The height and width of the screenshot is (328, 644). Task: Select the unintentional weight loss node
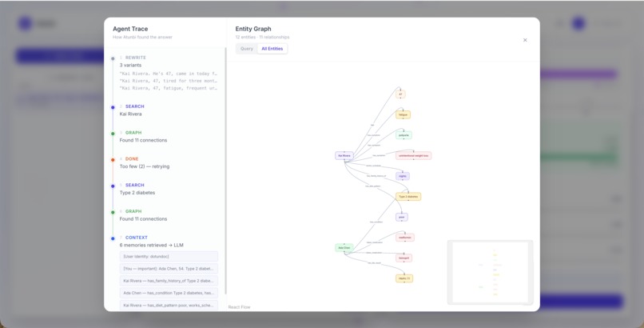click(414, 156)
